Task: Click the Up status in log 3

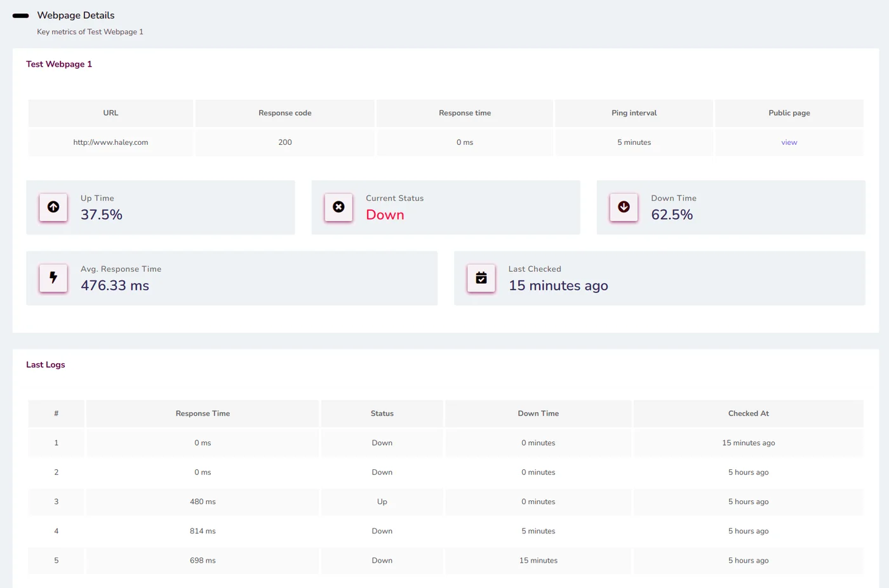Action: [x=382, y=502]
